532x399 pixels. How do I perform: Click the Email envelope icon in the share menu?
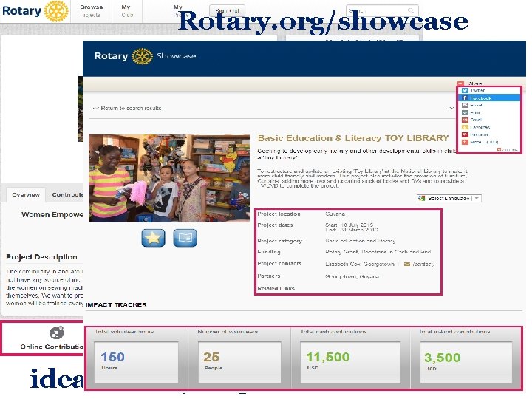pyautogui.click(x=465, y=106)
